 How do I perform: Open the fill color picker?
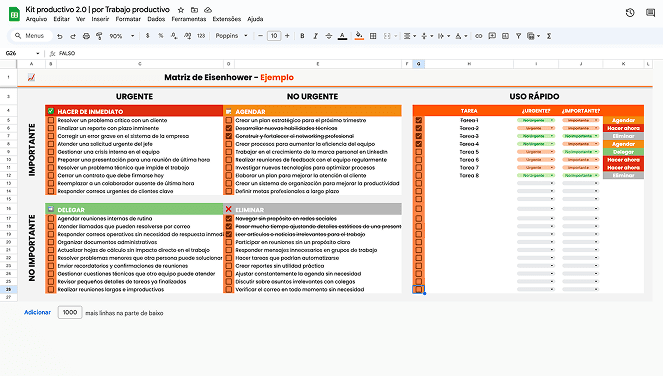point(359,36)
